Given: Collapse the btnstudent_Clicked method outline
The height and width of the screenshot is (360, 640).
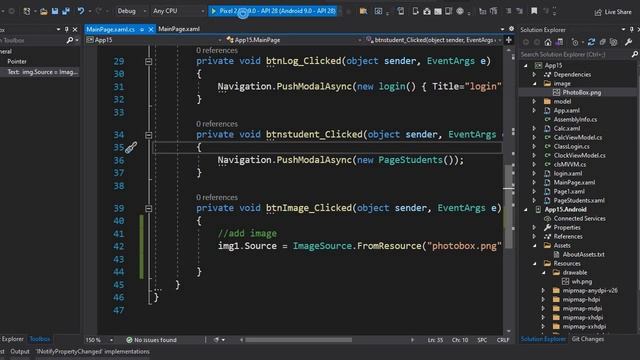Looking at the screenshot, I should coord(149,135).
